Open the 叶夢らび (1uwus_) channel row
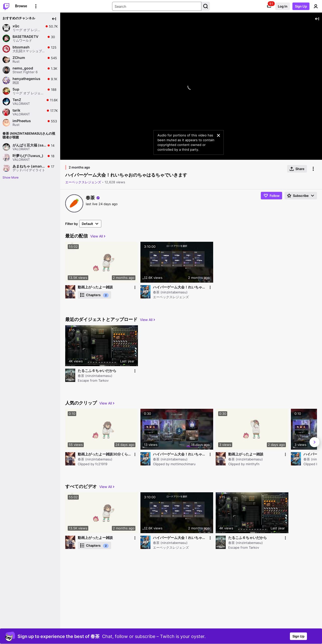This screenshot has height=644, width=322. click(x=30, y=157)
